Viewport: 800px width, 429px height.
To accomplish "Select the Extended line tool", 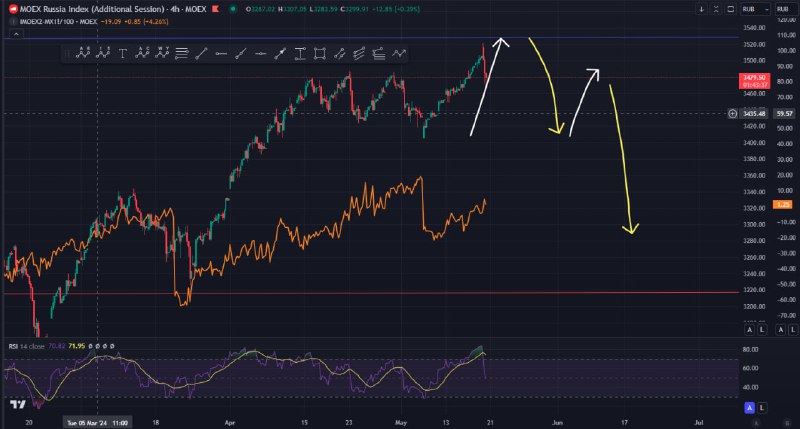I will (x=240, y=53).
